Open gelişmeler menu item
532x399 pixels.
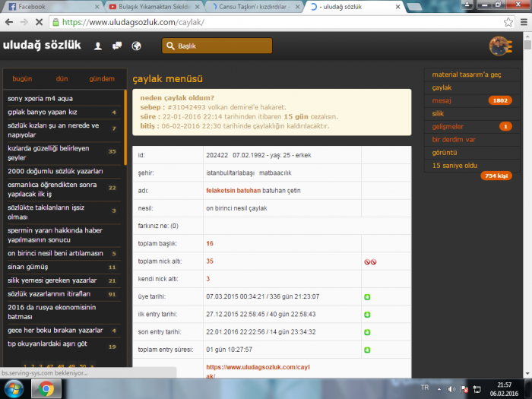[448, 127]
